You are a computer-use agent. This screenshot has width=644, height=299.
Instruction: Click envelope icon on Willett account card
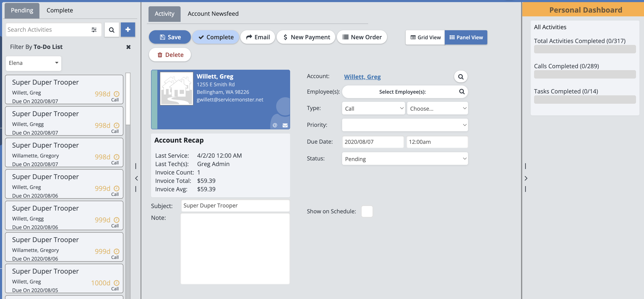pos(285,125)
